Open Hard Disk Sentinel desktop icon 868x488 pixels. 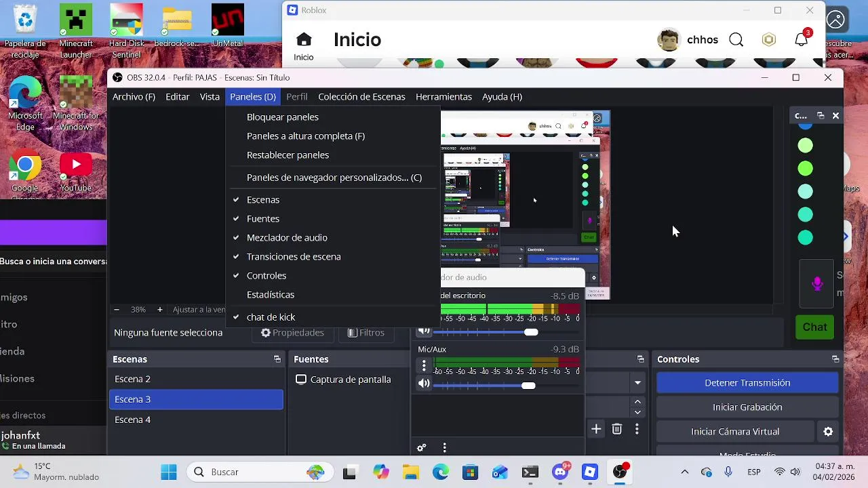coord(126,31)
